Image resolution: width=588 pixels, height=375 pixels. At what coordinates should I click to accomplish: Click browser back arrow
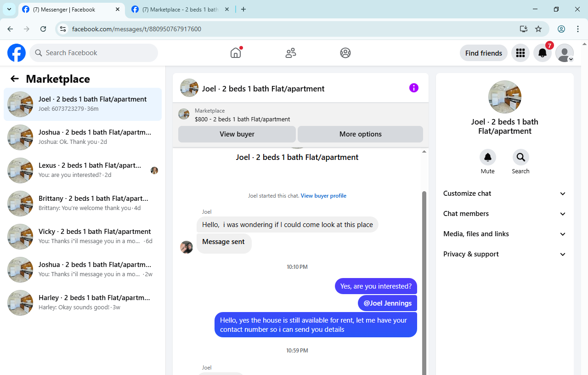[10, 29]
